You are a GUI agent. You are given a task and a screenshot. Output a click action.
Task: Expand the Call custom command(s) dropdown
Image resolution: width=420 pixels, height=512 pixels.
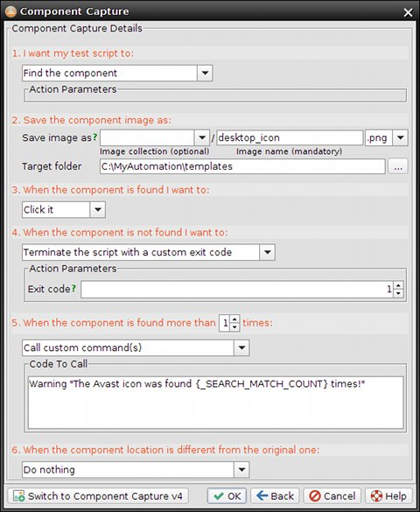pyautogui.click(x=241, y=347)
